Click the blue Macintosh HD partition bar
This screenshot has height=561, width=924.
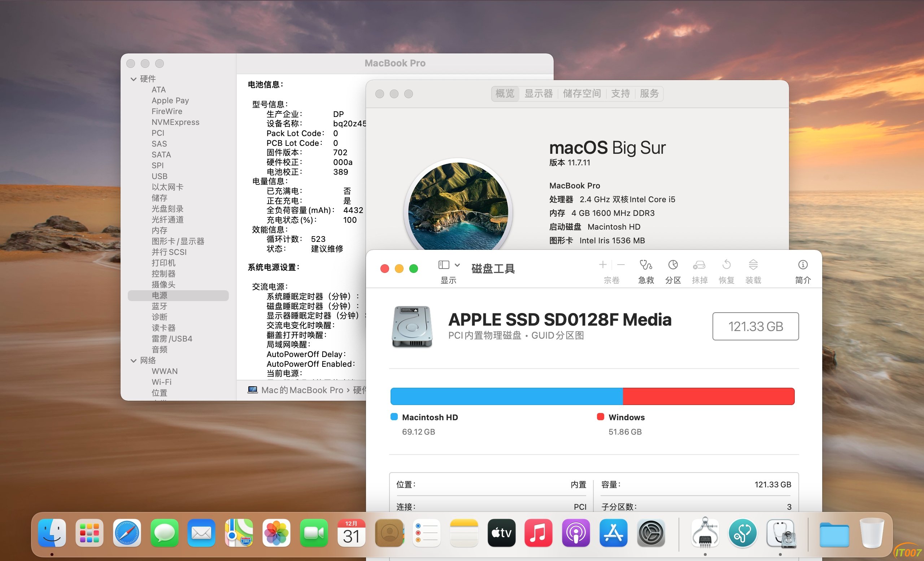(507, 396)
